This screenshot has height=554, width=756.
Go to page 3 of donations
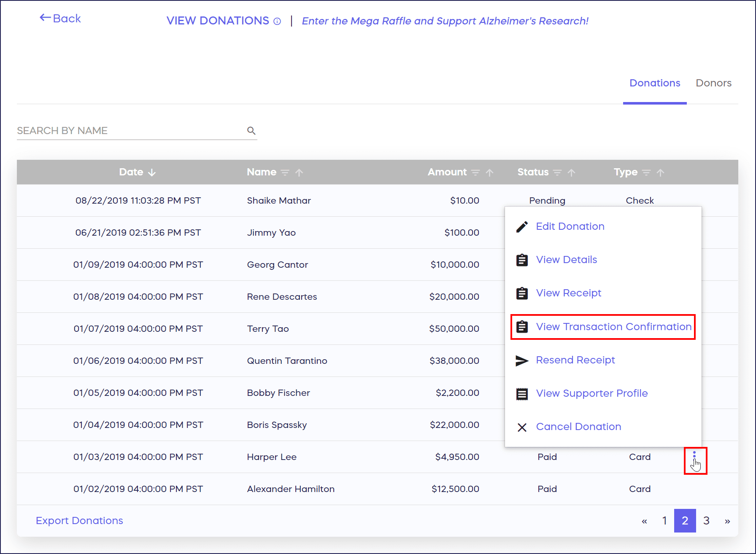tap(706, 521)
